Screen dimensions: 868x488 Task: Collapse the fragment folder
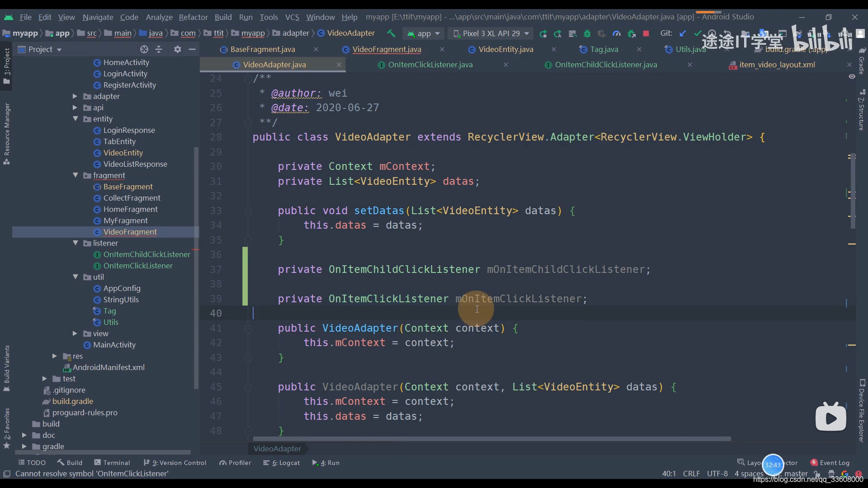75,175
